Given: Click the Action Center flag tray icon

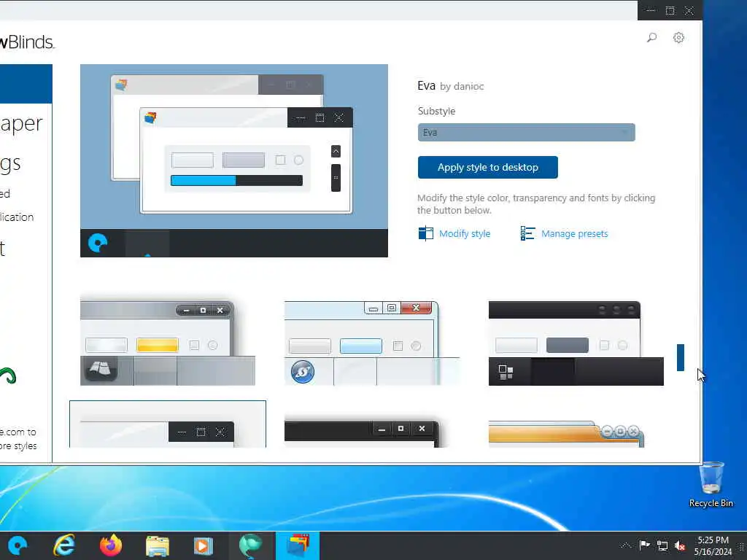Looking at the screenshot, I should pyautogui.click(x=645, y=545).
